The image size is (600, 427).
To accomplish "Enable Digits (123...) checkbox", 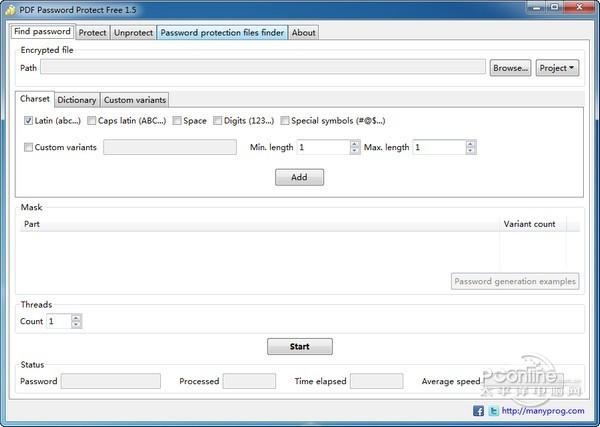I will 217,121.
